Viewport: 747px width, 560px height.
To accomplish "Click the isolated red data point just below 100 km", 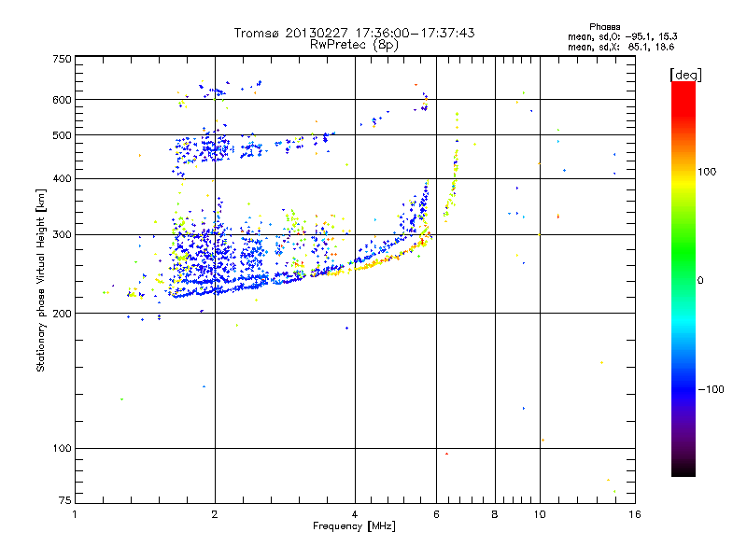I will pos(446,454).
